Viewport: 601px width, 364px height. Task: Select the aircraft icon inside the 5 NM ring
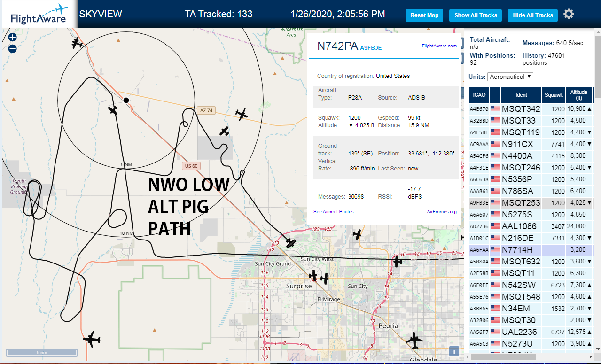113,110
